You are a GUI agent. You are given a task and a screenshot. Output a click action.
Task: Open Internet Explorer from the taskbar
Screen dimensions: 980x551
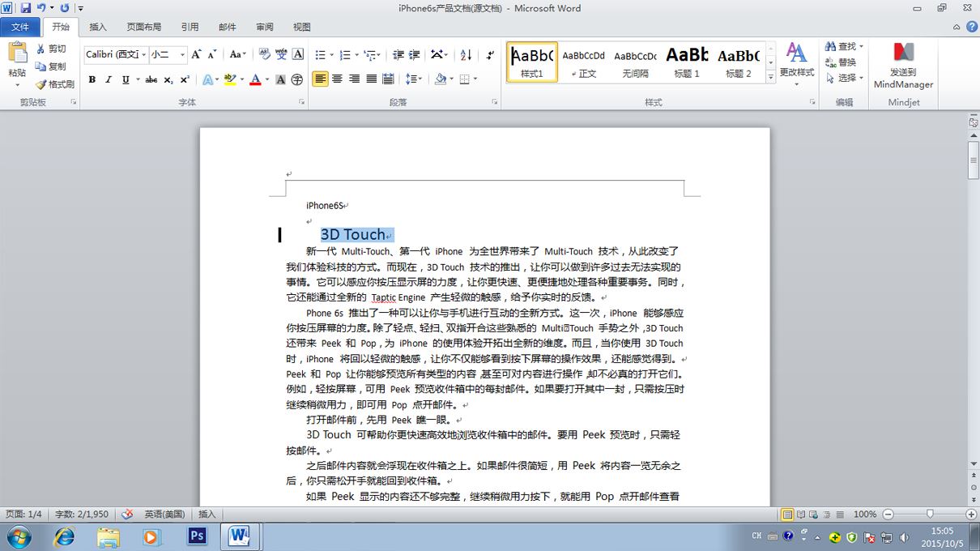[63, 536]
